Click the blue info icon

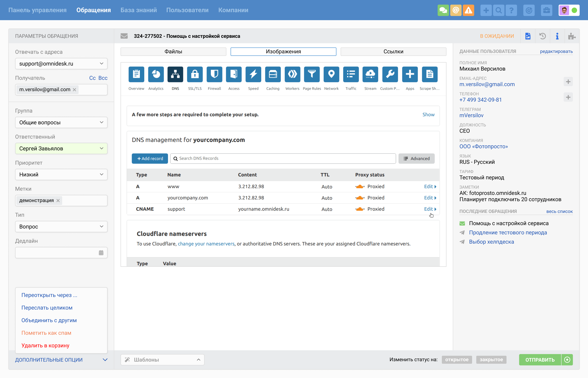(x=557, y=36)
